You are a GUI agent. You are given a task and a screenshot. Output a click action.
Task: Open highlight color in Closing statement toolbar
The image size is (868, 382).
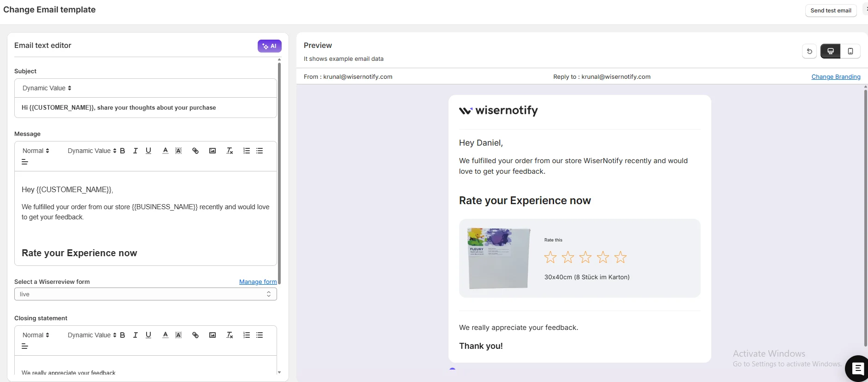tap(178, 335)
